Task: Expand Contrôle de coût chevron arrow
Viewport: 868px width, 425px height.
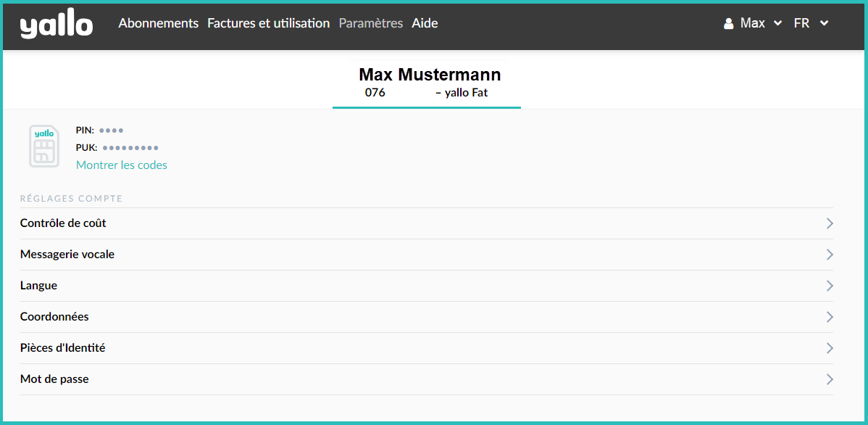Action: coord(830,223)
